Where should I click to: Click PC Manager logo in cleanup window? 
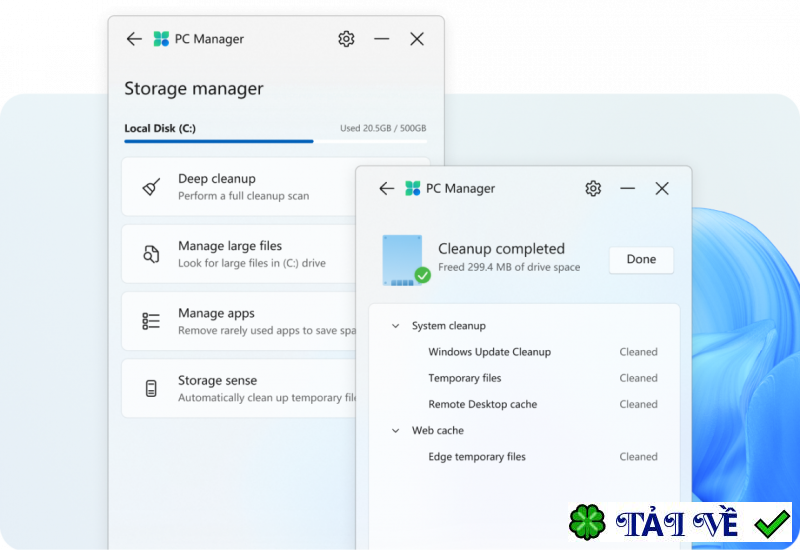pos(413,188)
